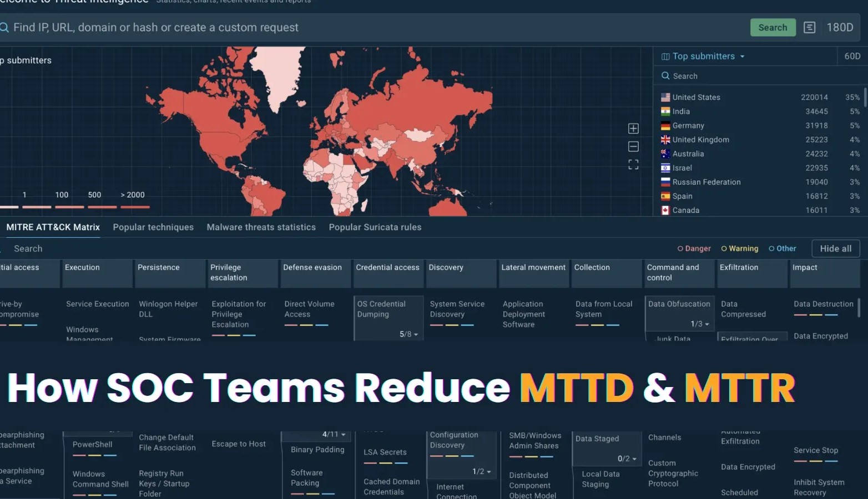Click the Russian Federation flag icon
The image size is (868, 499).
click(665, 182)
